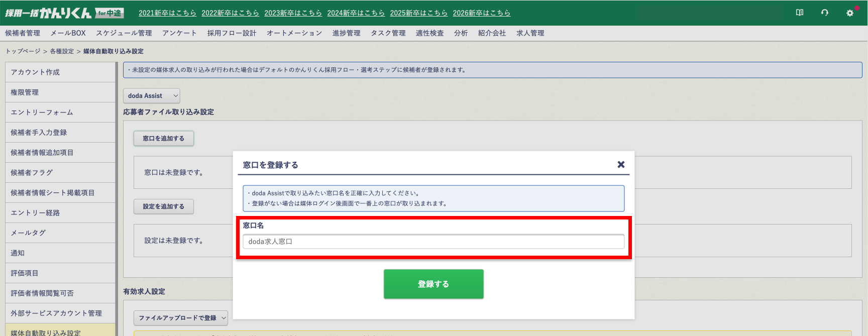
Task: Close the 窓口を登録する dialog
Action: coord(621,165)
